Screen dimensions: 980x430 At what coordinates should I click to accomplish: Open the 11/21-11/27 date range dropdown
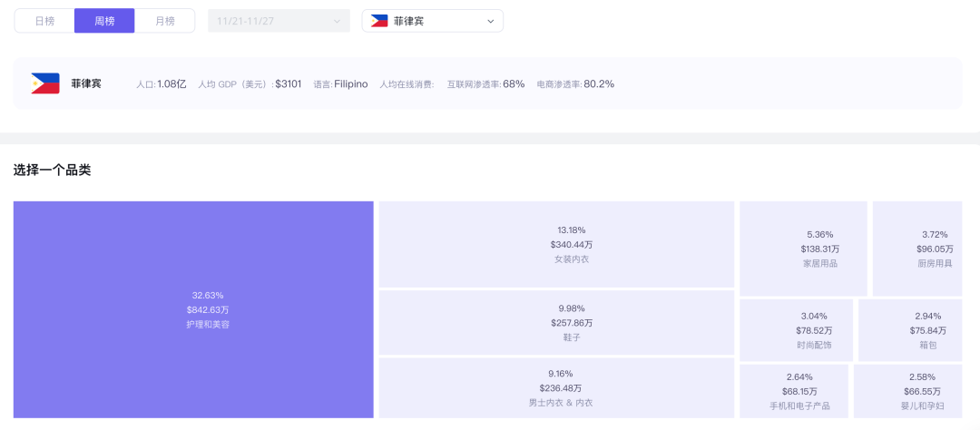click(279, 21)
